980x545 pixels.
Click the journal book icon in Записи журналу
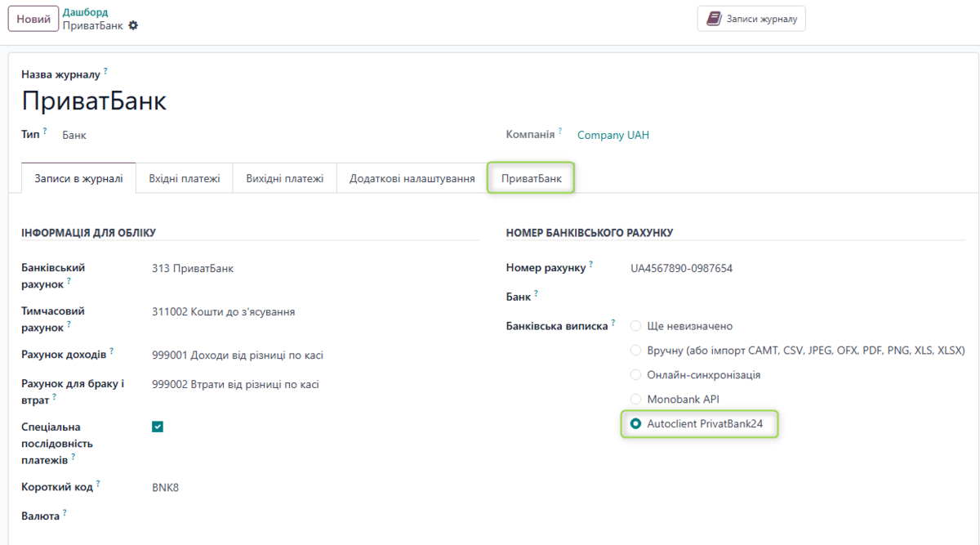point(714,18)
